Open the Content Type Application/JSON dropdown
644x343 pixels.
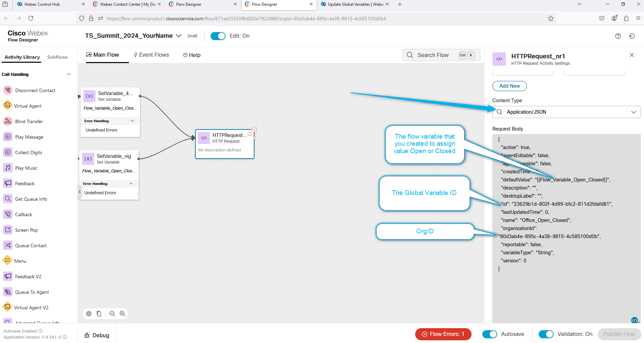point(566,112)
